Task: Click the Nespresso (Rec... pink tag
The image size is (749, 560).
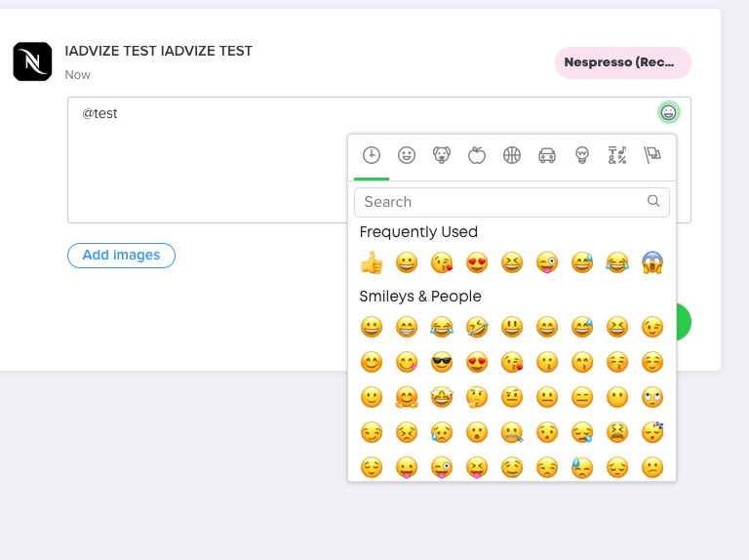Action: pos(623,62)
